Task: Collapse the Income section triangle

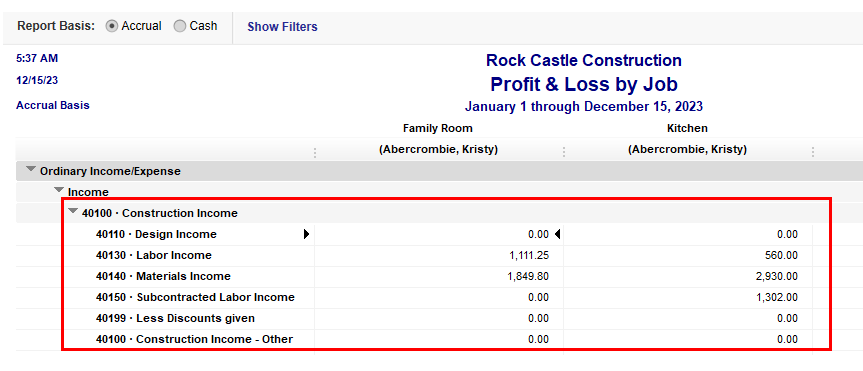Action: (59, 190)
